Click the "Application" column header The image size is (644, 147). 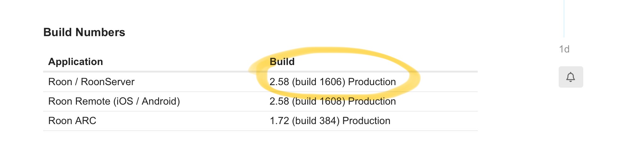click(x=76, y=62)
